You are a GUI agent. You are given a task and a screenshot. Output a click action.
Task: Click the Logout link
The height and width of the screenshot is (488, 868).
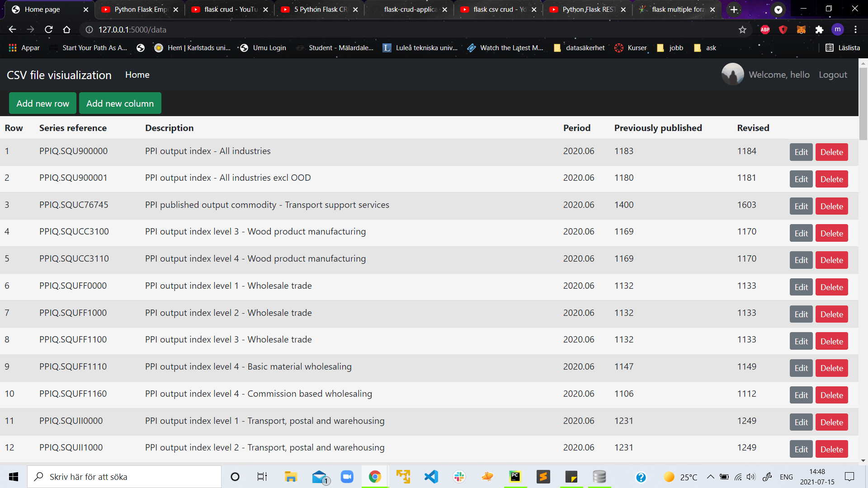833,75
